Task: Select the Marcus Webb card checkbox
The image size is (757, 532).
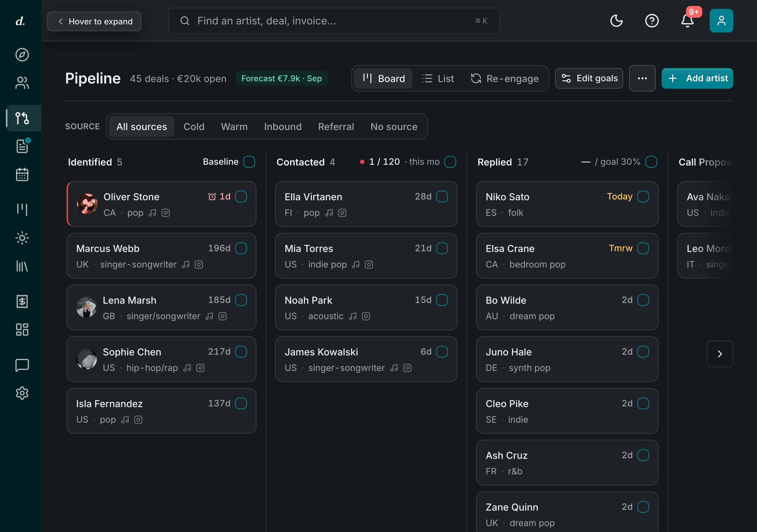Action: [241, 248]
